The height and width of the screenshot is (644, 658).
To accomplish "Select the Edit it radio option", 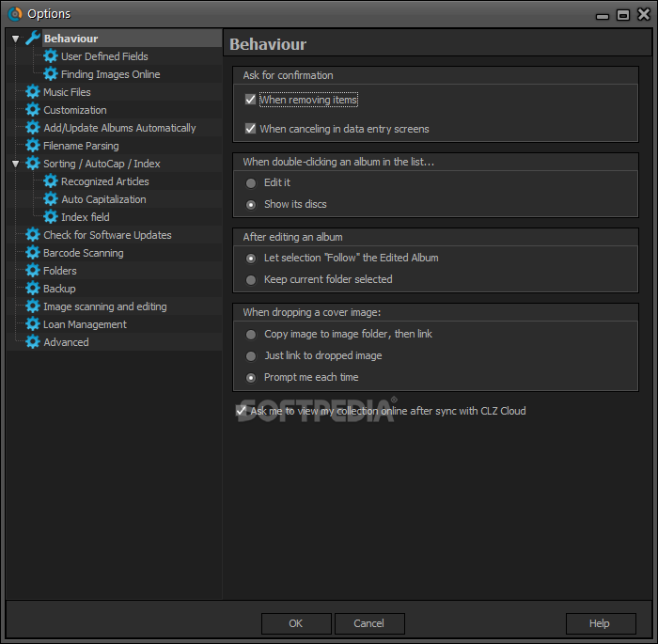I will [x=251, y=183].
